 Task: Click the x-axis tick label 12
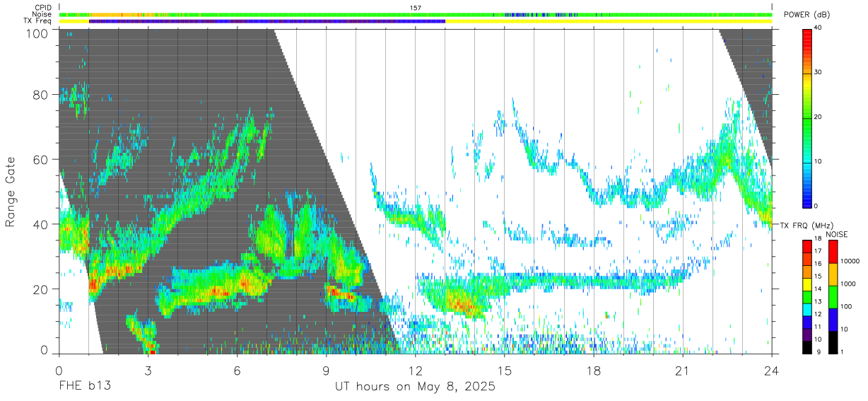[415, 370]
